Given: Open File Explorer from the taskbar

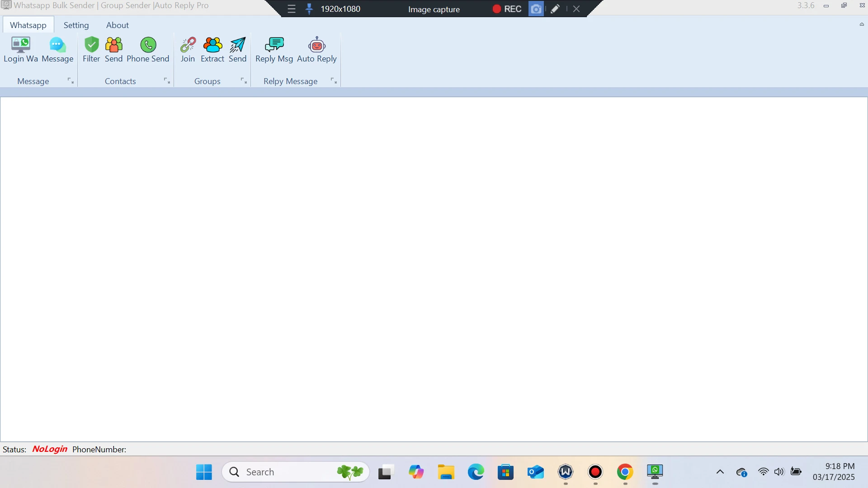Looking at the screenshot, I should tap(446, 472).
